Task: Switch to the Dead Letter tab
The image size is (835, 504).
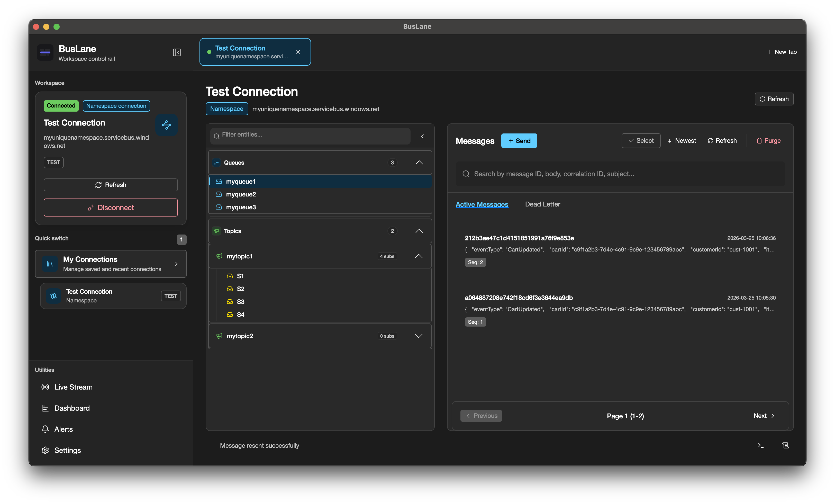Action: 542,204
